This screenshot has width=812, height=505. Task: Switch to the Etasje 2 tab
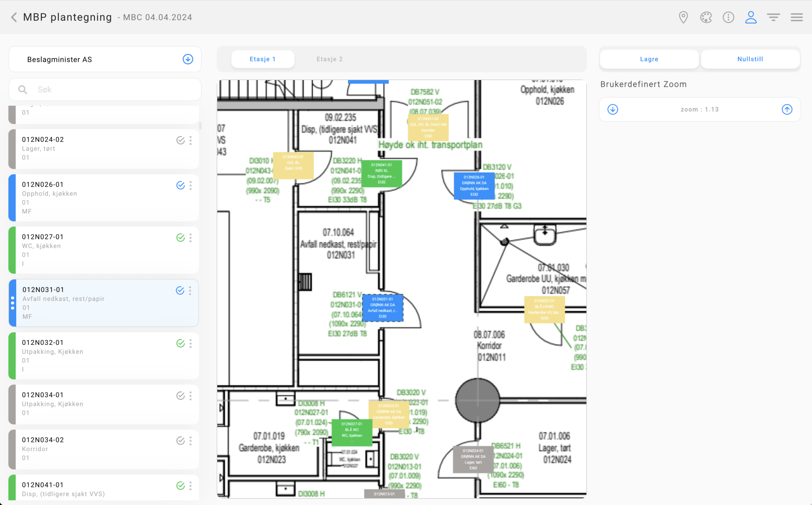[329, 59]
